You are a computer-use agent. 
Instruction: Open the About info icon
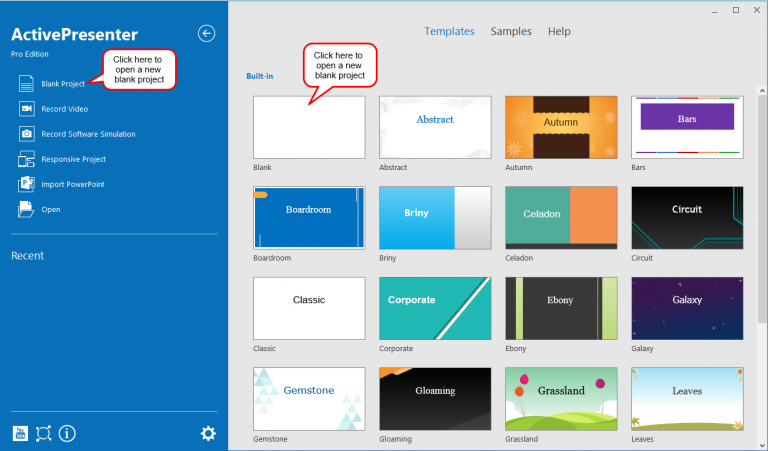pyautogui.click(x=67, y=433)
